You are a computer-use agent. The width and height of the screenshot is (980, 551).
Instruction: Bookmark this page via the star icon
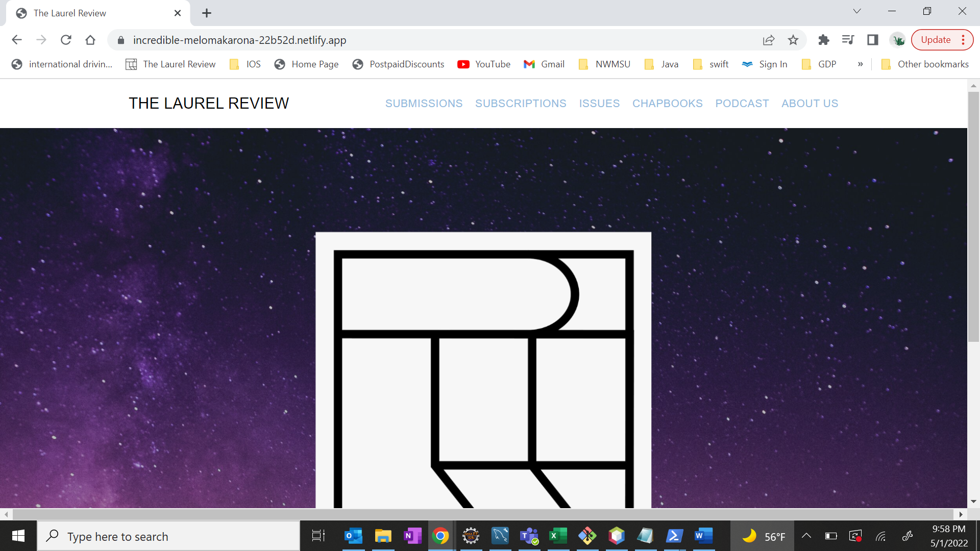[x=793, y=40]
